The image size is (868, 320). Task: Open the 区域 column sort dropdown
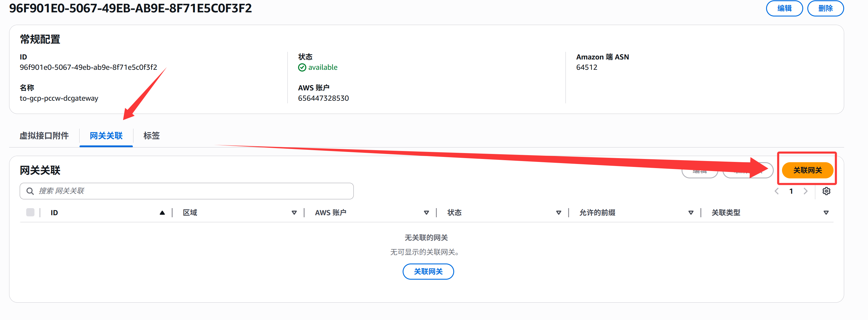[x=294, y=213]
